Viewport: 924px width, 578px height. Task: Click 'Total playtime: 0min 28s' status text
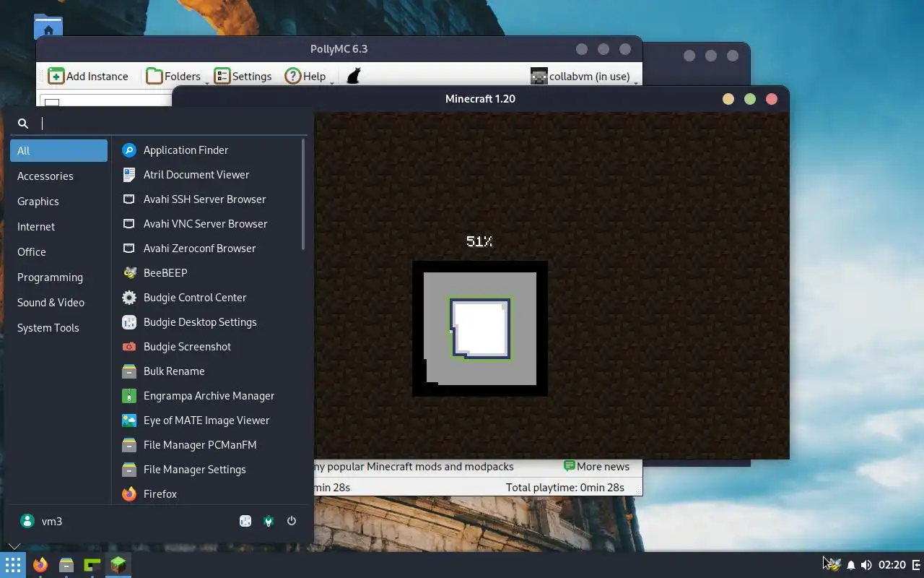coord(565,488)
